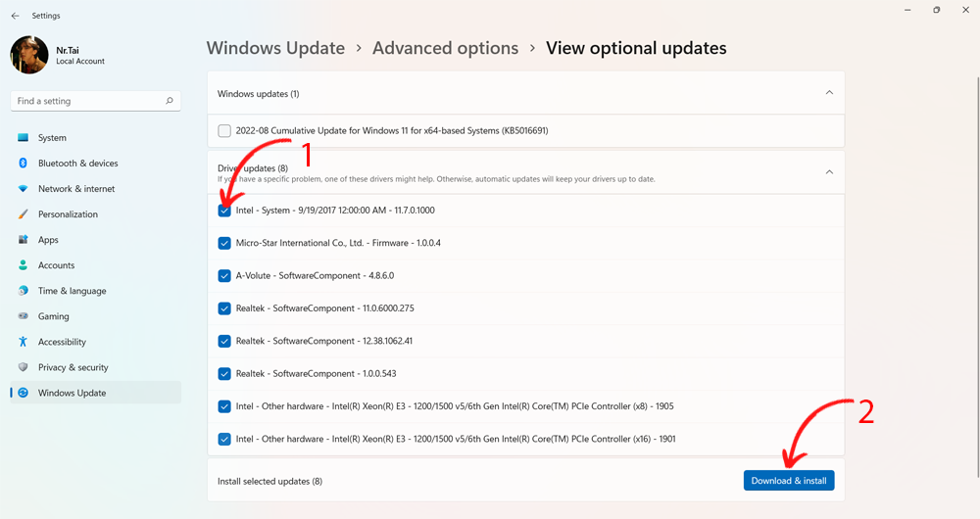The height and width of the screenshot is (519, 980).
Task: Go to Network & internet settings
Action: pos(96,189)
